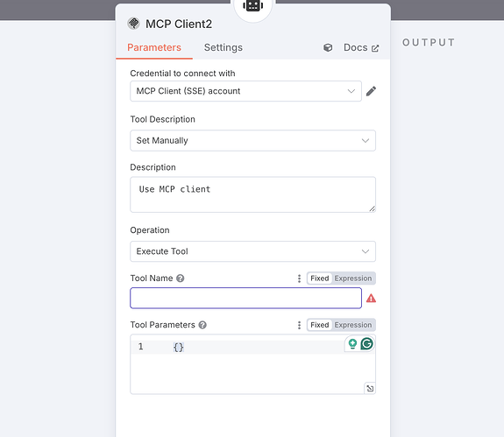
Task: Click Tool Parameters help question mark icon
Action: tap(202, 325)
